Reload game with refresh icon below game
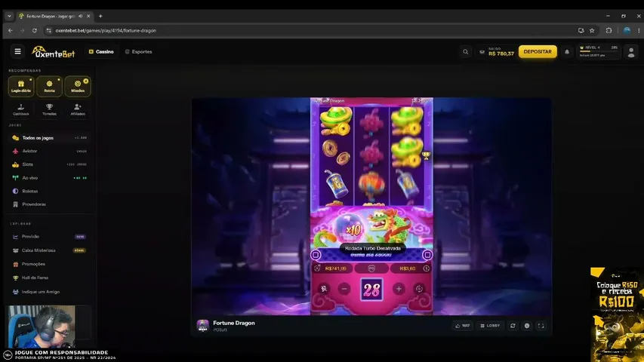Viewport: 644px width, 362px height. tap(513, 326)
